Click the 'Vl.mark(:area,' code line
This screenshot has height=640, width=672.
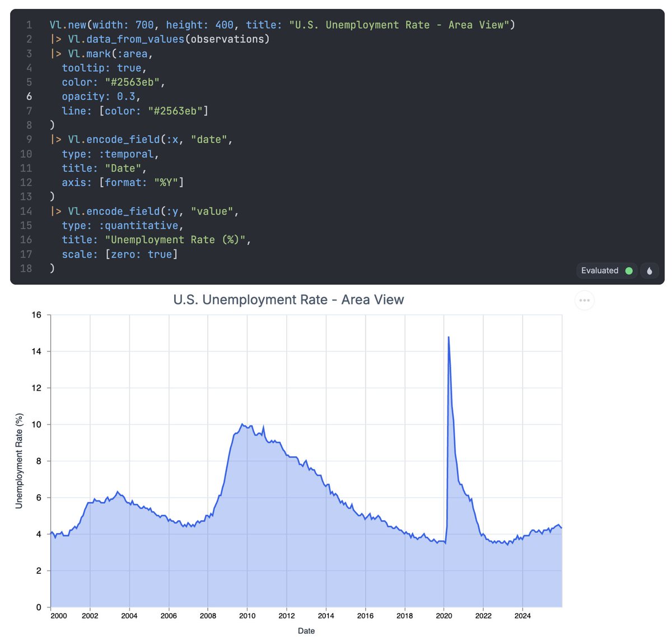coord(101,54)
